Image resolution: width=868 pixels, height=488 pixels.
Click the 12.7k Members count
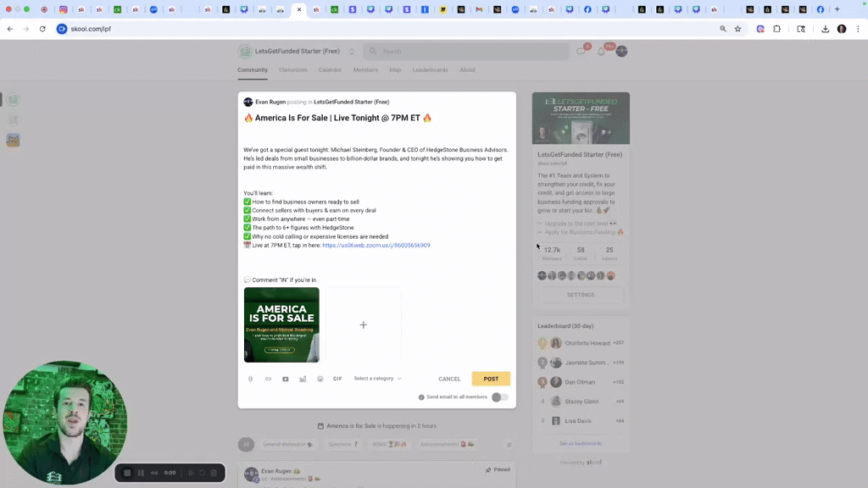tap(552, 253)
